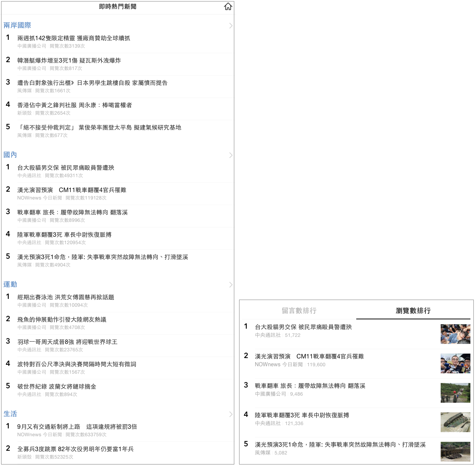Open 破世界紀錄 波蘭女將鏈球摘金 story
The width and height of the screenshot is (476, 466).
coord(57,386)
